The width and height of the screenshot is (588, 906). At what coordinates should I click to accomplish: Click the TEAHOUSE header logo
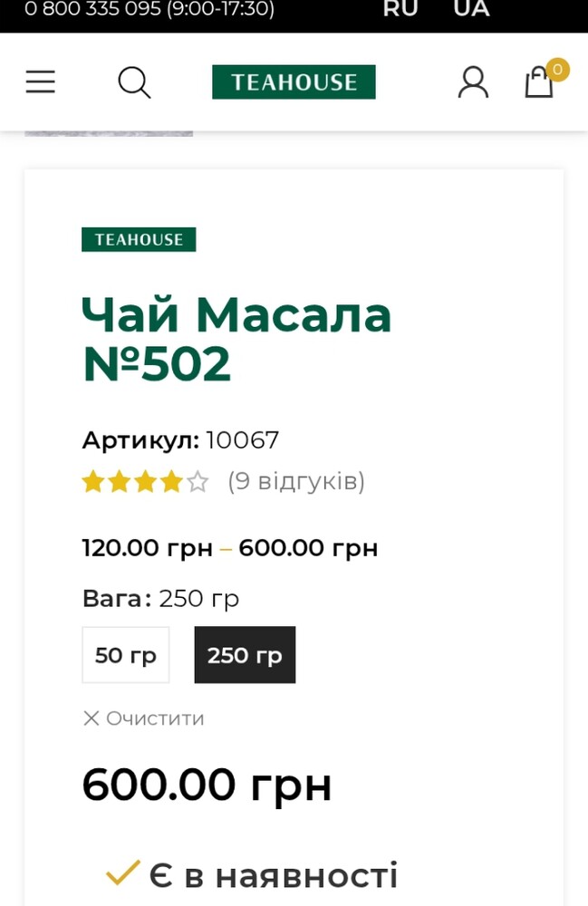[294, 82]
